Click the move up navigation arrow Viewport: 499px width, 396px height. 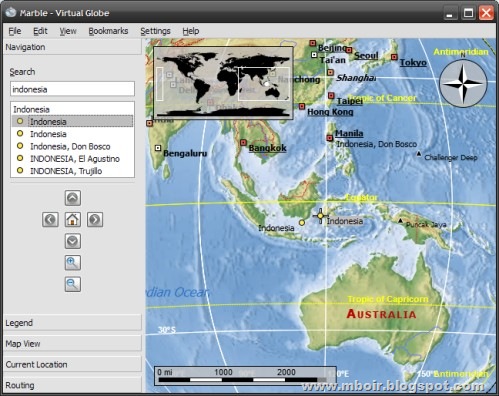(73, 198)
